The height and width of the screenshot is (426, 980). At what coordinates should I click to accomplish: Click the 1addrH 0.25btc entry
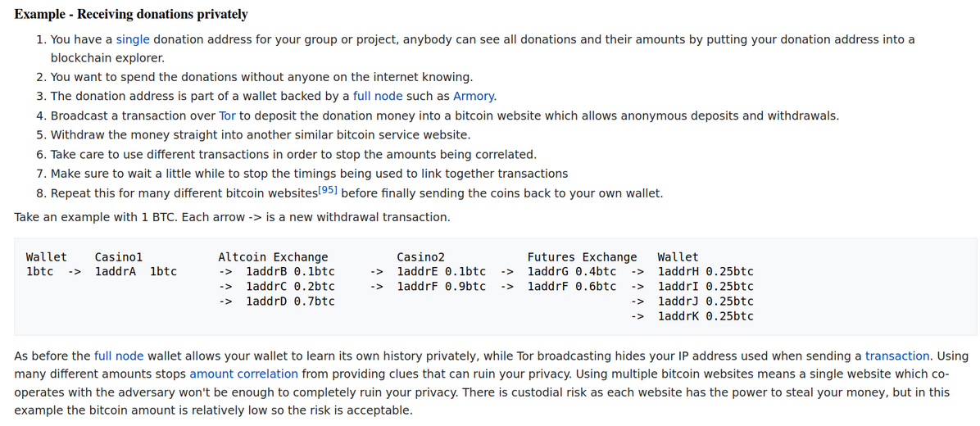[706, 272]
